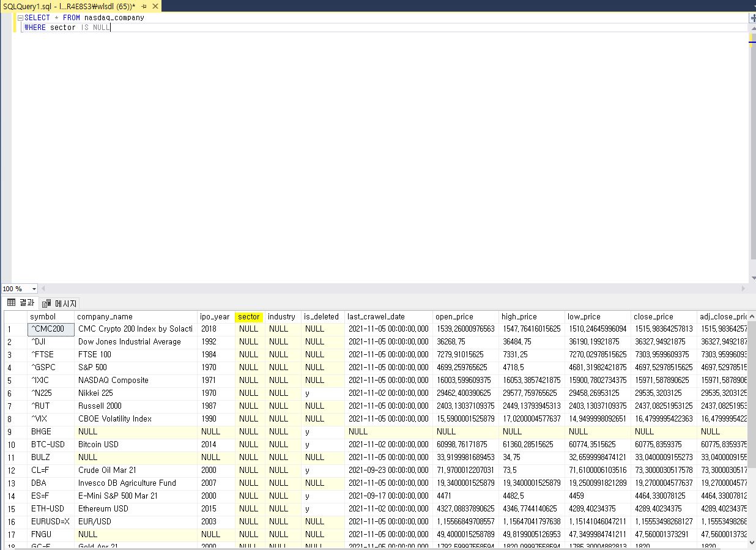Select row number 1 header
Screen dimensions: 756x550
(x=15, y=329)
